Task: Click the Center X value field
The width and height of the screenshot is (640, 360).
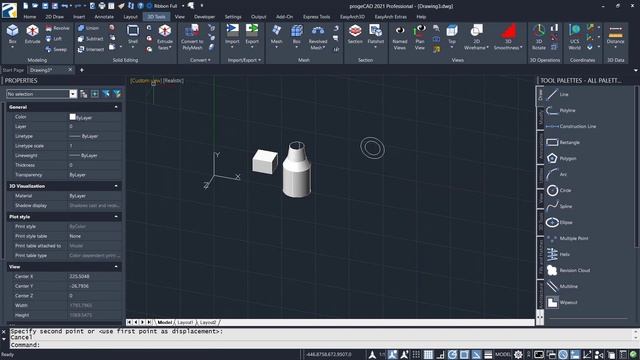Action: pyautogui.click(x=94, y=276)
